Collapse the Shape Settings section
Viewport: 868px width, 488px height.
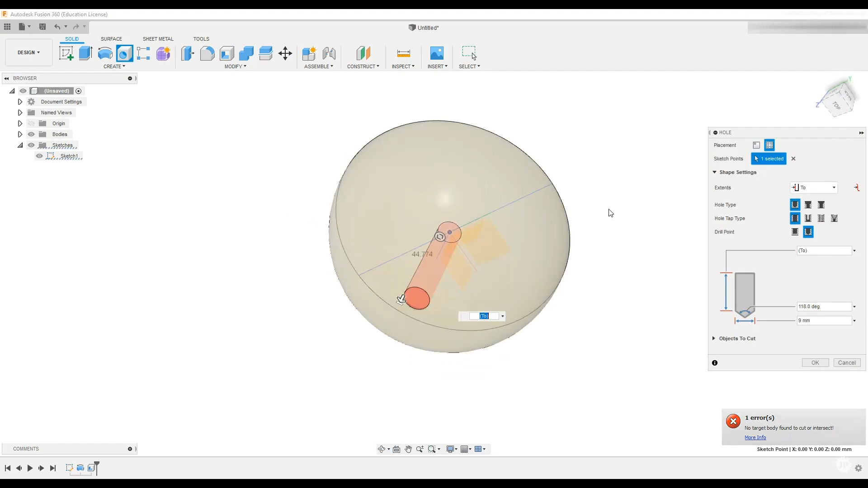(x=714, y=172)
